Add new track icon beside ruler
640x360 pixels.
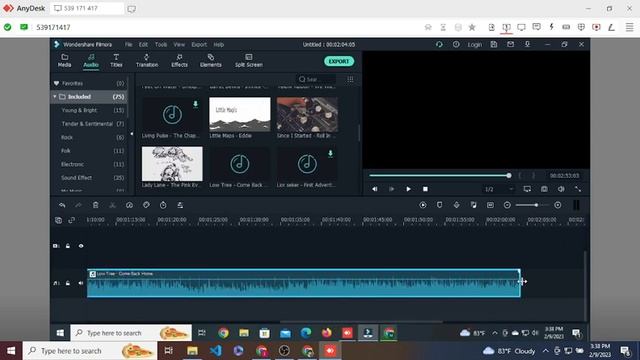(x=58, y=220)
